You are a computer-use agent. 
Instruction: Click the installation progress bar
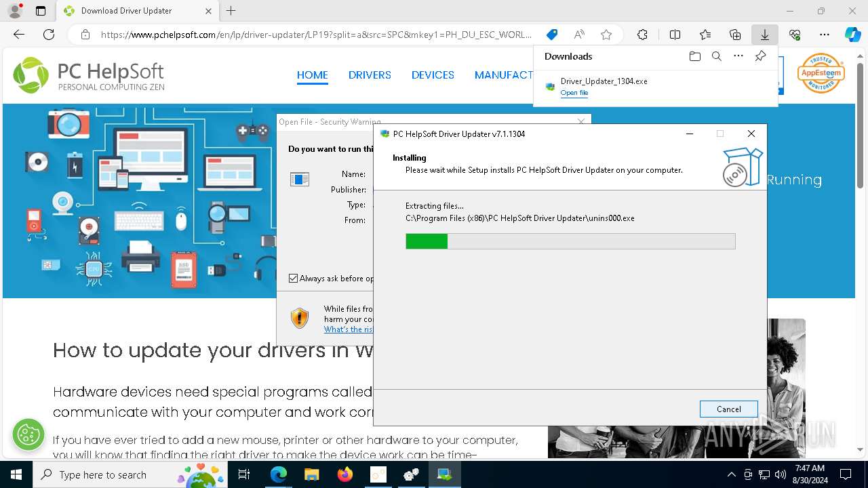[x=570, y=241]
